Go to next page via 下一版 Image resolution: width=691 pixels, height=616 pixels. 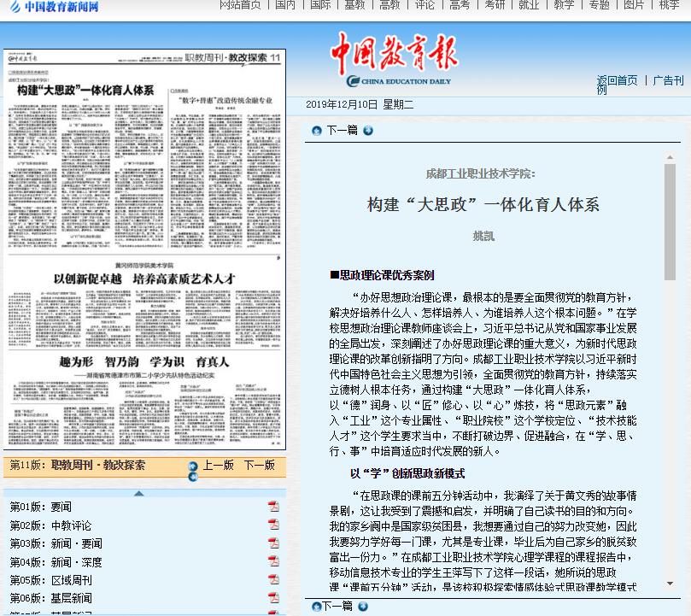(259, 465)
